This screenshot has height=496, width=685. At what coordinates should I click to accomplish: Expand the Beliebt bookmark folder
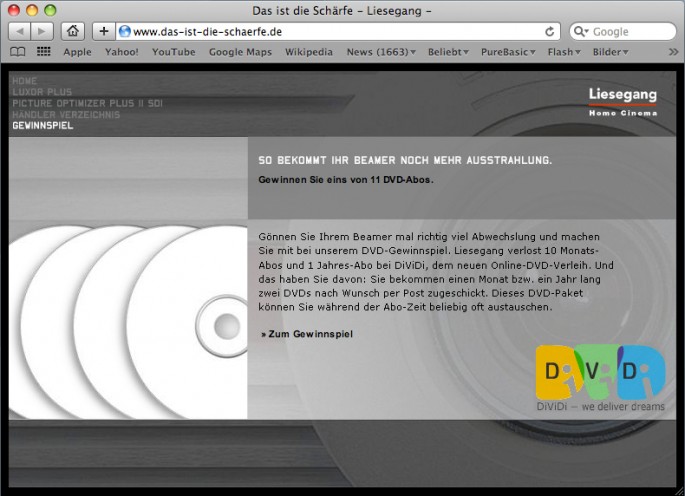[x=448, y=52]
